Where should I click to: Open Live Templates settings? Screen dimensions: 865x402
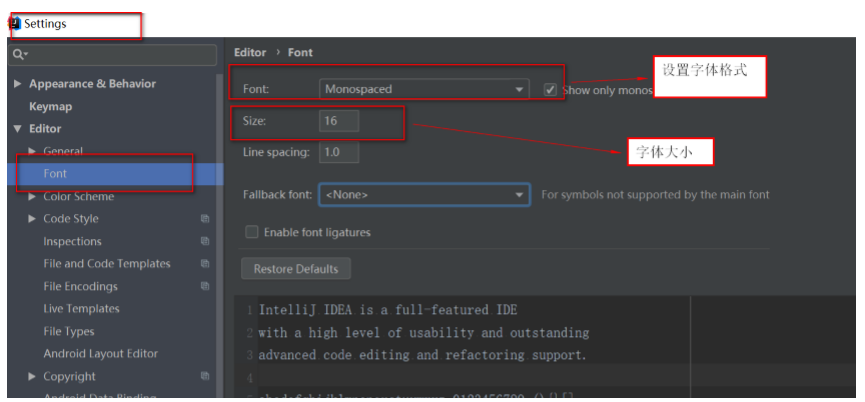(x=81, y=309)
